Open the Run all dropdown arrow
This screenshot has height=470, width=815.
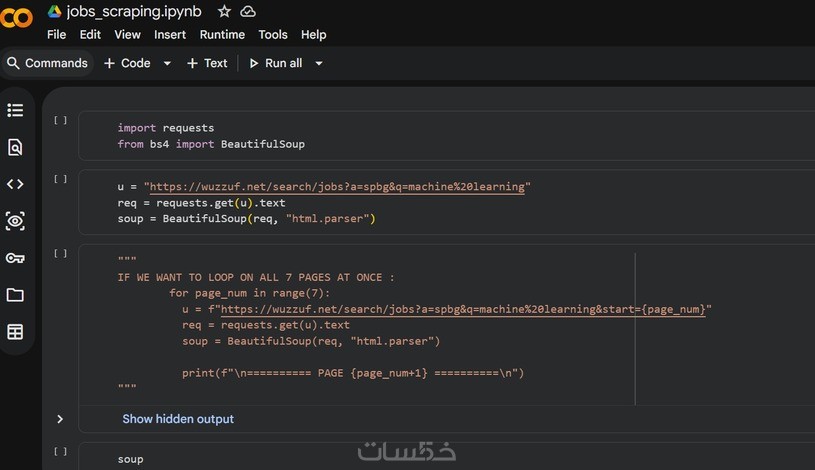pyautogui.click(x=319, y=63)
